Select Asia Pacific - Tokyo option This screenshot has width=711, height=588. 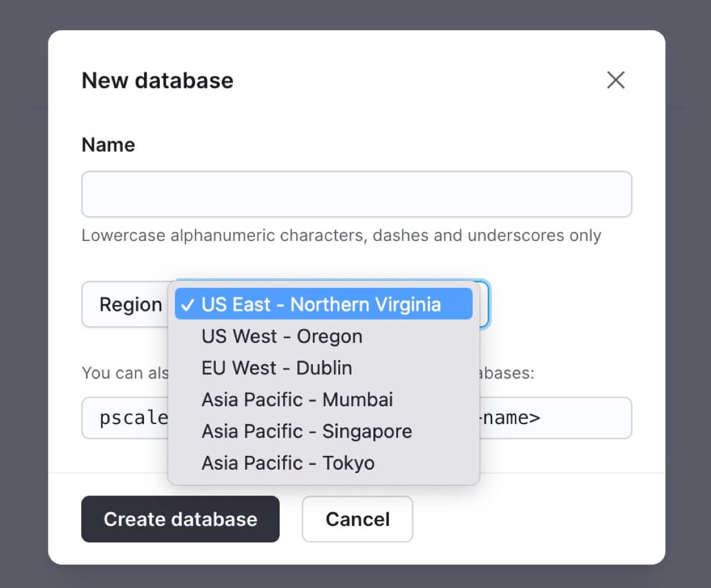tap(288, 463)
